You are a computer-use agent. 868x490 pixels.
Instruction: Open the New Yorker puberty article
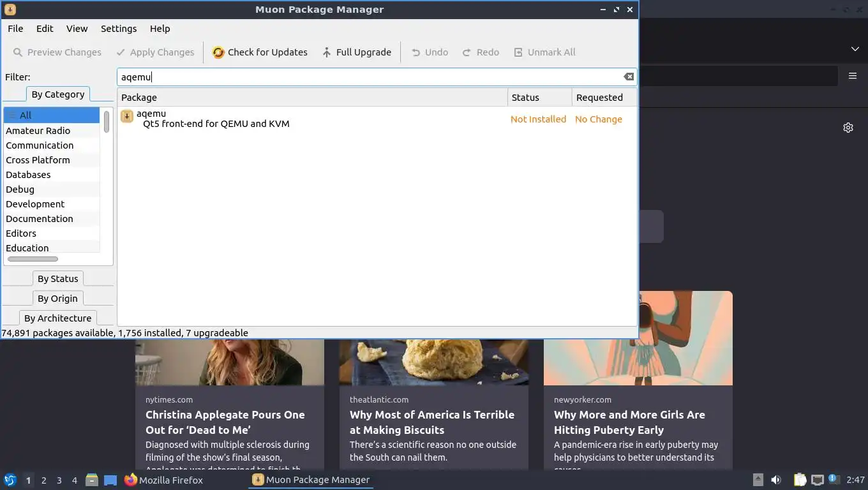pyautogui.click(x=629, y=422)
